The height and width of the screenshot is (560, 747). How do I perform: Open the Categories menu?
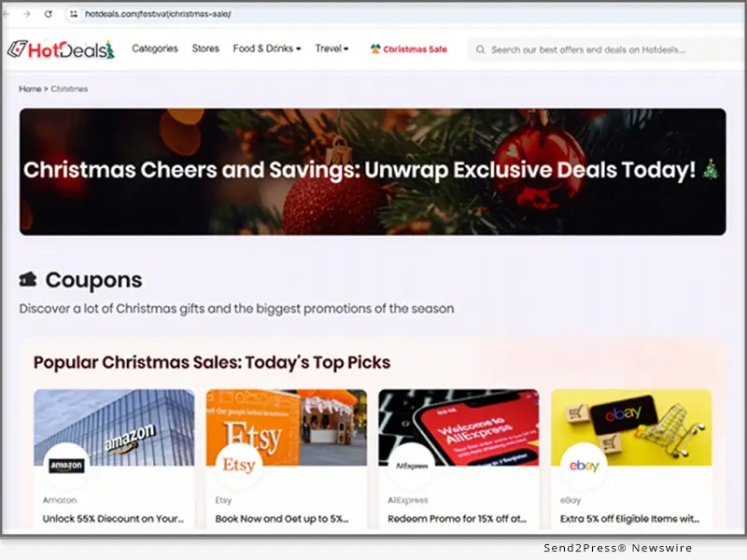(x=155, y=49)
